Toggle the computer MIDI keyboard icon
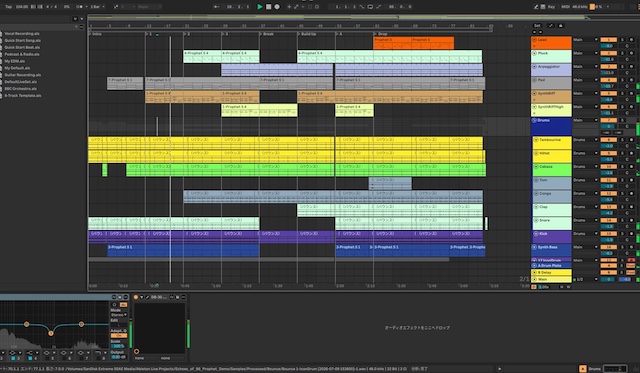The width and height of the screenshot is (640, 373). pos(543,7)
